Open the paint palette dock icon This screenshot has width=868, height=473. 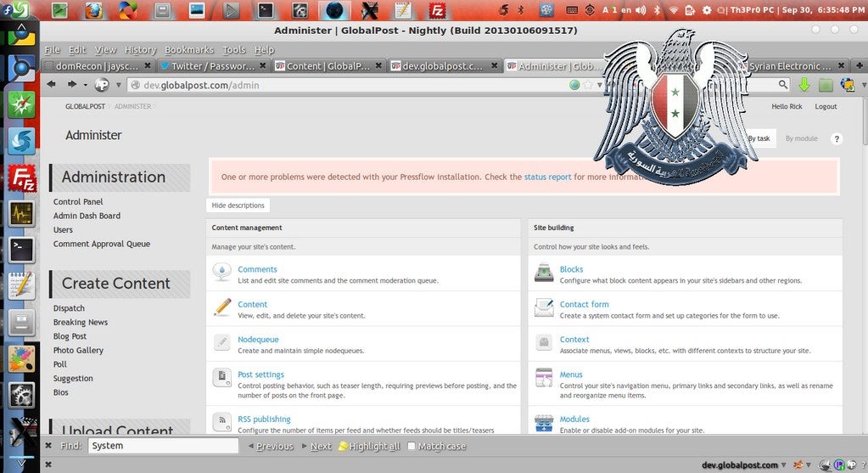tap(21, 358)
